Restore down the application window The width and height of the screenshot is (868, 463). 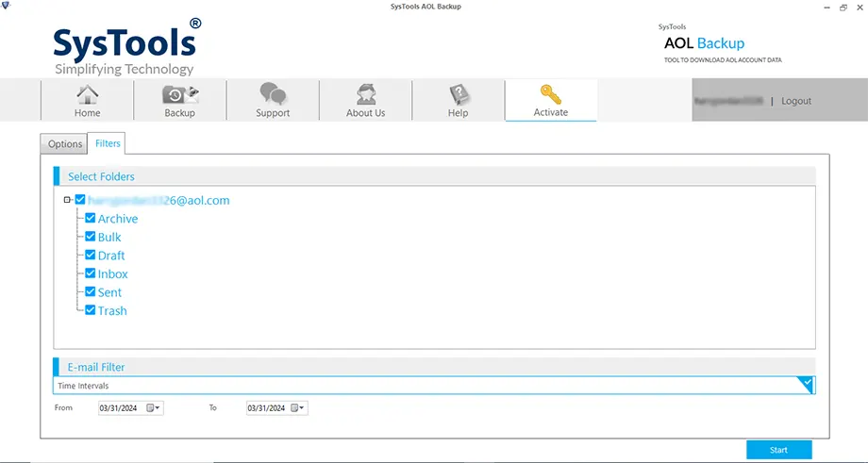843,8
